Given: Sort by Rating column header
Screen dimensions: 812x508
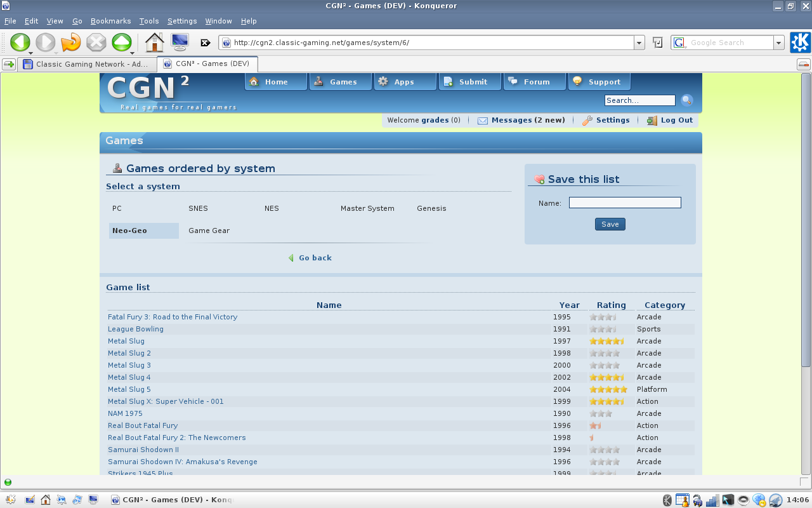Looking at the screenshot, I should 612,305.
